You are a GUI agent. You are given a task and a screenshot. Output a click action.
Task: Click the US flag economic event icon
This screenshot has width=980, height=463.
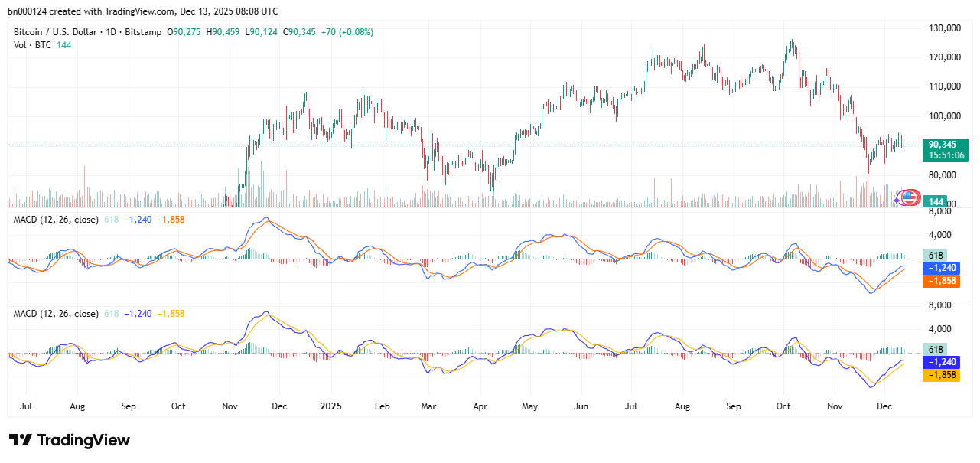tap(912, 197)
